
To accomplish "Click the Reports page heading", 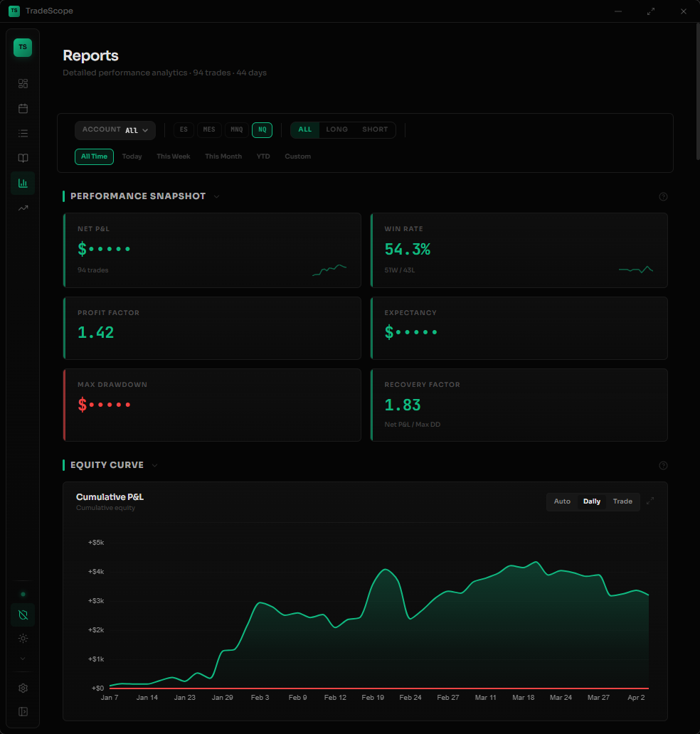I will click(x=91, y=55).
